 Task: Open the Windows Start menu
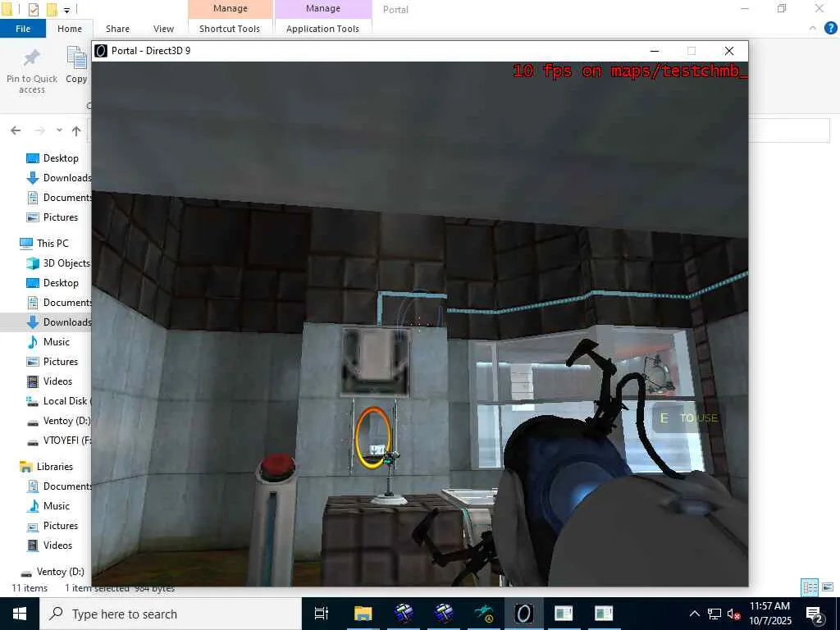[x=20, y=614]
